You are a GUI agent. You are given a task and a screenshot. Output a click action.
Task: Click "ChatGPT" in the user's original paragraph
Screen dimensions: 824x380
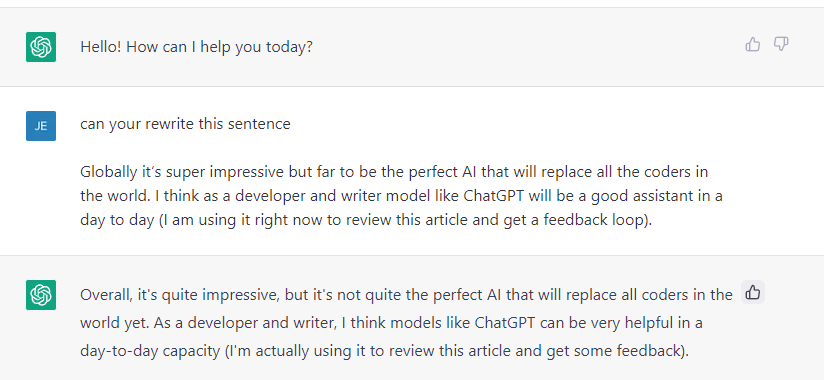494,196
